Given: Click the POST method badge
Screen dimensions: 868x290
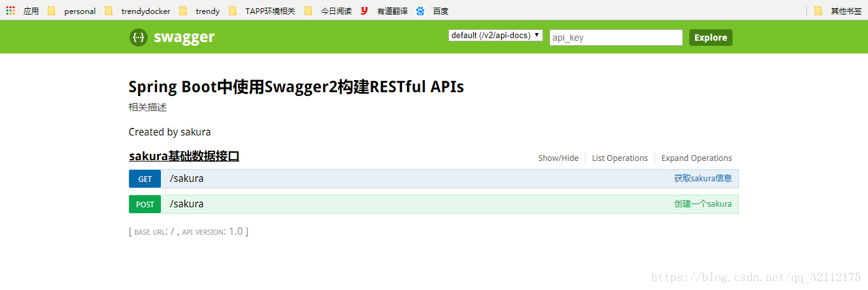Looking at the screenshot, I should pyautogui.click(x=145, y=204).
